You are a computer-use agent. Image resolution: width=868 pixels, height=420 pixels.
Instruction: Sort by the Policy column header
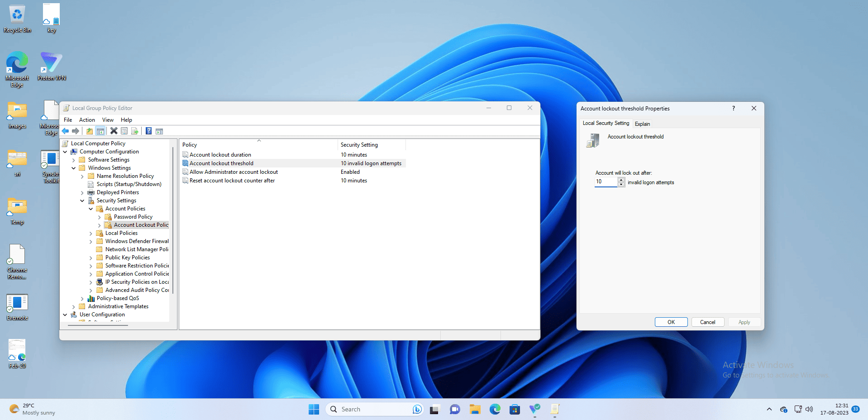point(259,145)
